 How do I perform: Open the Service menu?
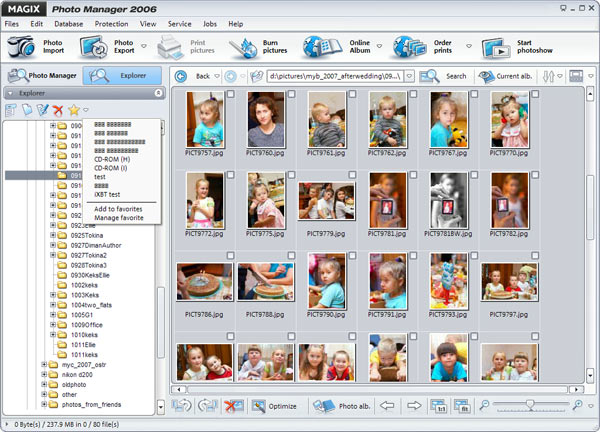(x=179, y=24)
